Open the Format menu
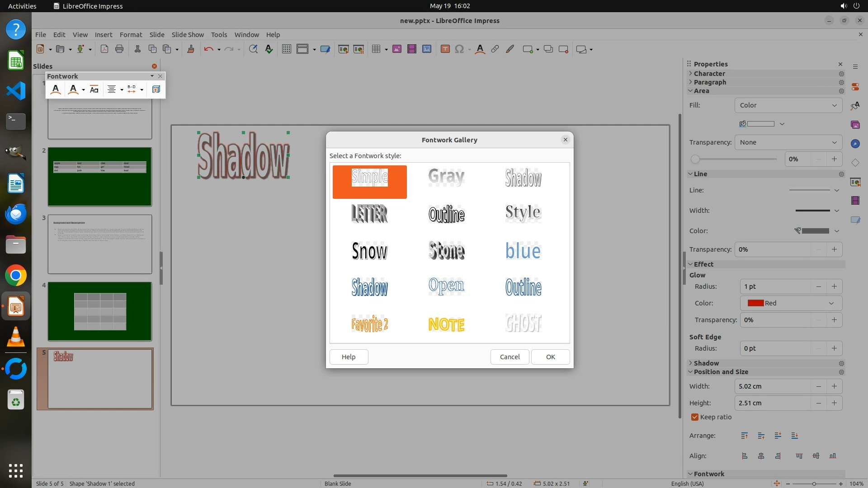The image size is (868, 488). pyautogui.click(x=131, y=35)
